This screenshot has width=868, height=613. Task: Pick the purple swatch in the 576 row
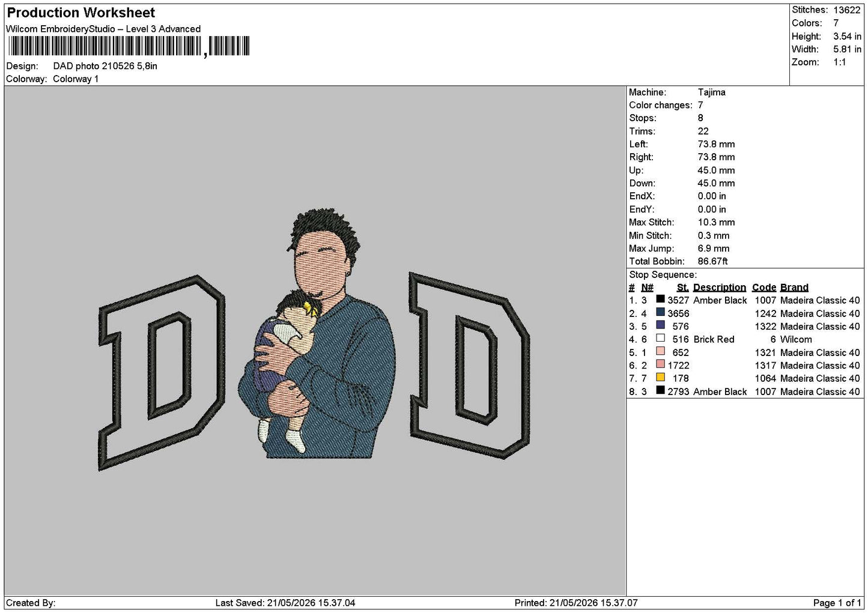[660, 325]
